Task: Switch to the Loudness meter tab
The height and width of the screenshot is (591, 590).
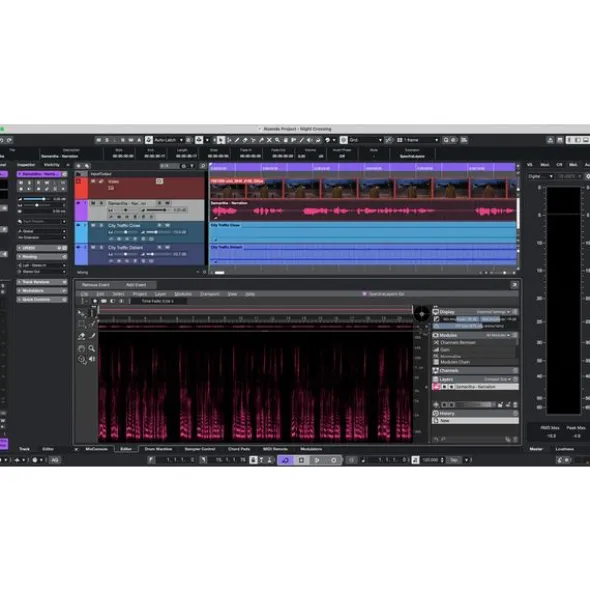Action: pos(564,449)
